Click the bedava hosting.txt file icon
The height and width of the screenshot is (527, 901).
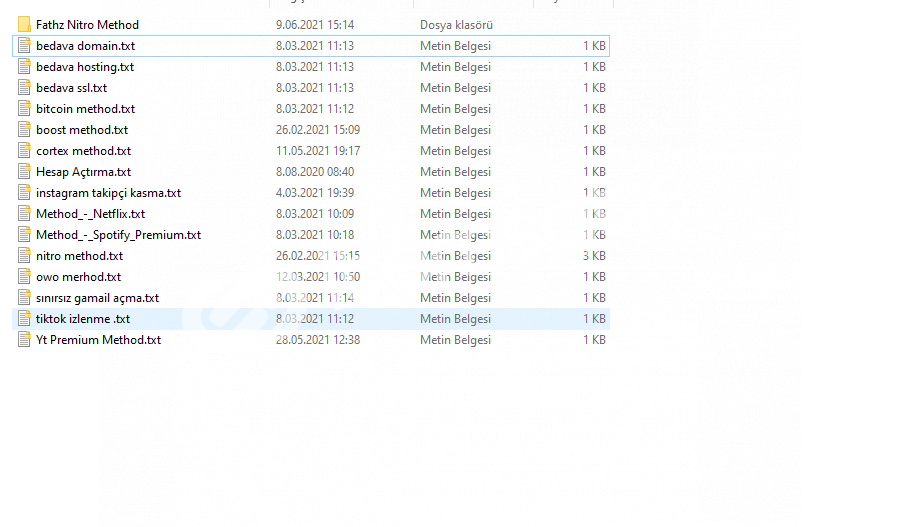24,67
